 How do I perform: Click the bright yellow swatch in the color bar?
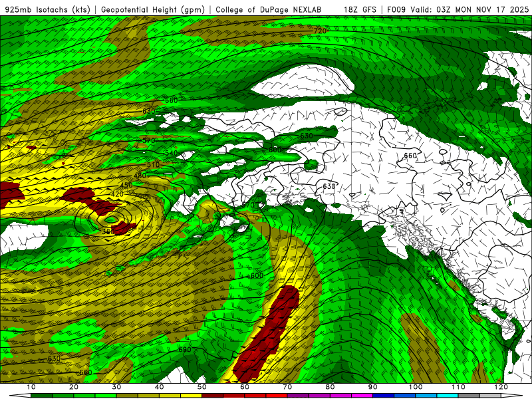(192, 396)
